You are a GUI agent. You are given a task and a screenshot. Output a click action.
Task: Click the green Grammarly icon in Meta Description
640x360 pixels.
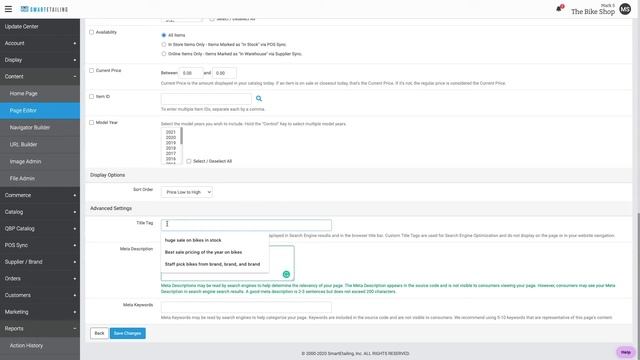pyautogui.click(x=286, y=274)
